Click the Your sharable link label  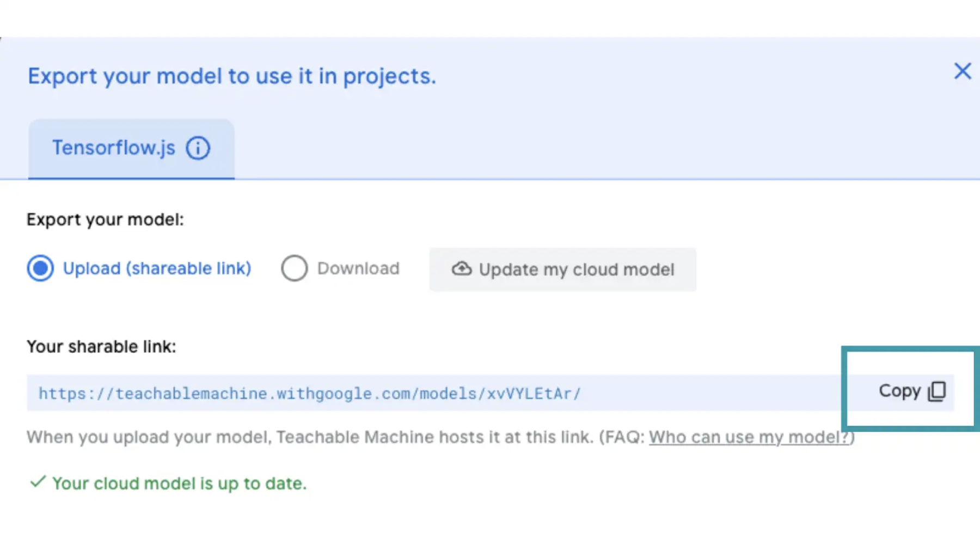(101, 347)
